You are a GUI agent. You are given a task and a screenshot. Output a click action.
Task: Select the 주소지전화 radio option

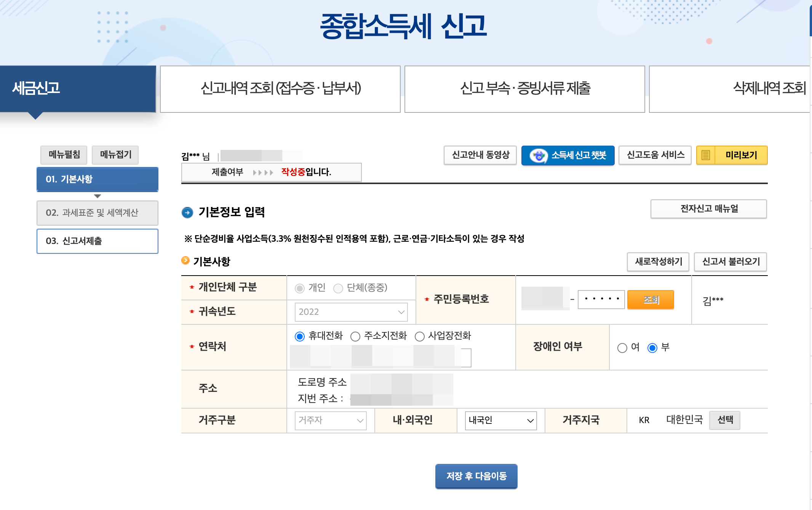tap(355, 337)
